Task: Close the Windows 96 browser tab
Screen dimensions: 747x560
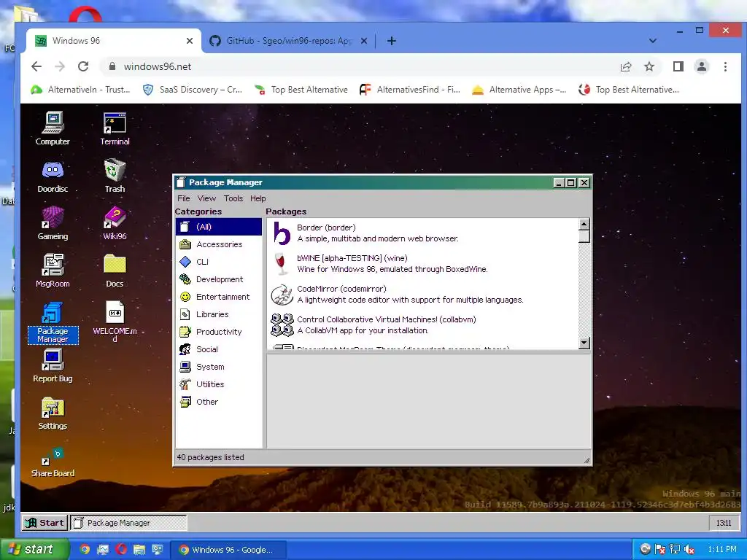Action: coord(189,41)
